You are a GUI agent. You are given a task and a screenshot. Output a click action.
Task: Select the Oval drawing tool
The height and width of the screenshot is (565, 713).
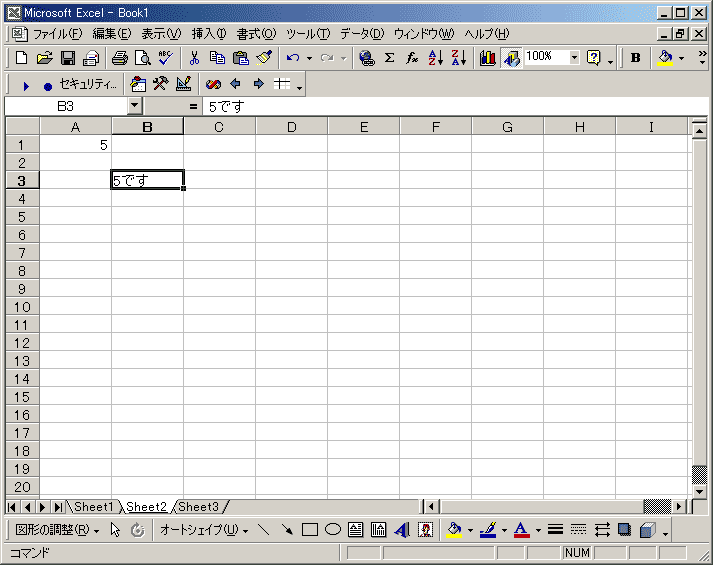pos(333,530)
